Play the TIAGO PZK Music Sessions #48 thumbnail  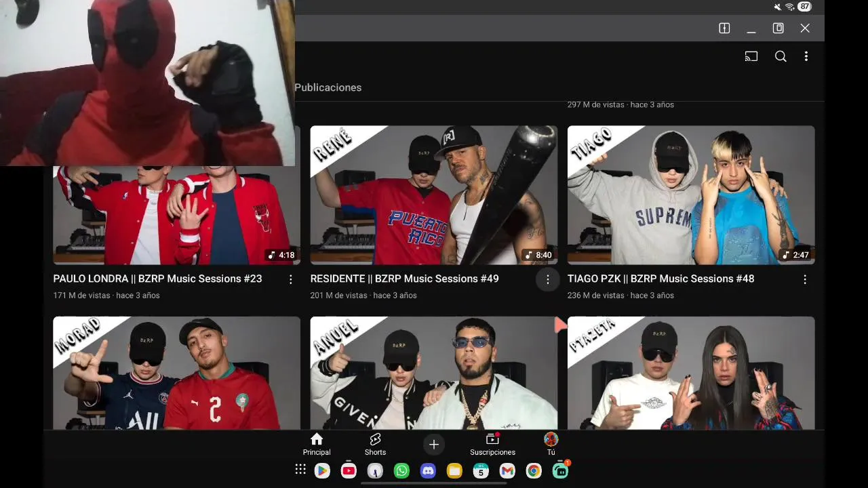[x=691, y=195]
